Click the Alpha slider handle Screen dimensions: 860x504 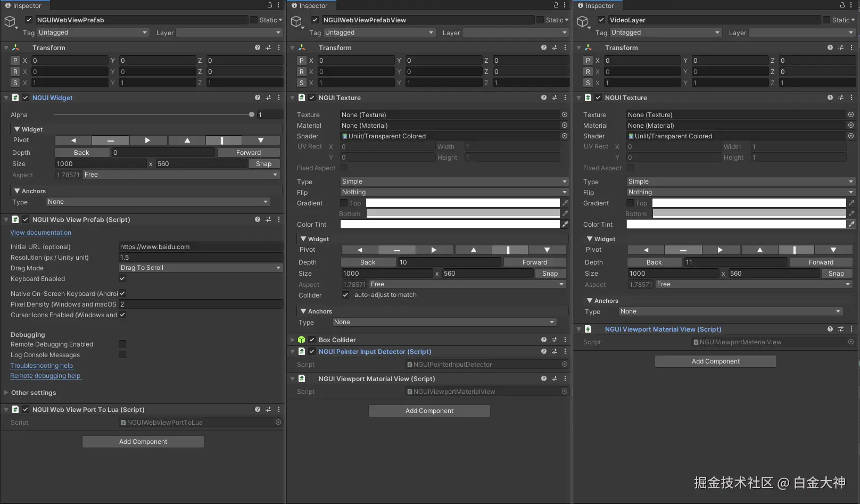click(x=251, y=114)
